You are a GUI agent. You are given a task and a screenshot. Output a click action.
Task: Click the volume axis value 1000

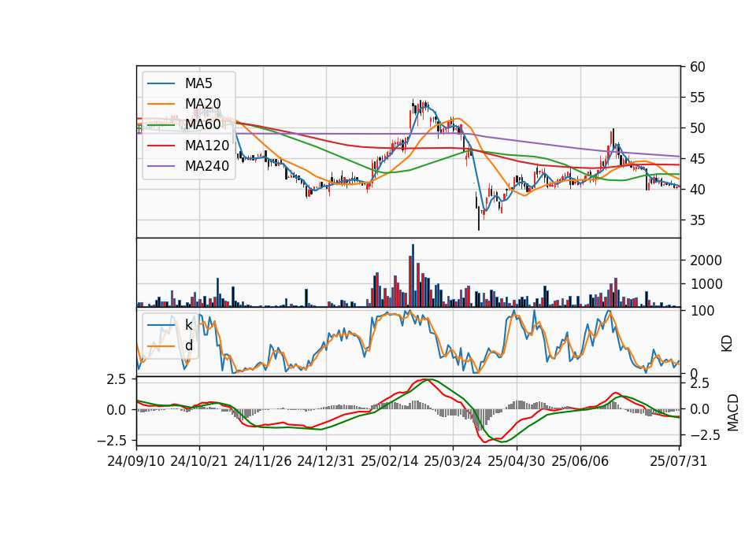[706, 284]
